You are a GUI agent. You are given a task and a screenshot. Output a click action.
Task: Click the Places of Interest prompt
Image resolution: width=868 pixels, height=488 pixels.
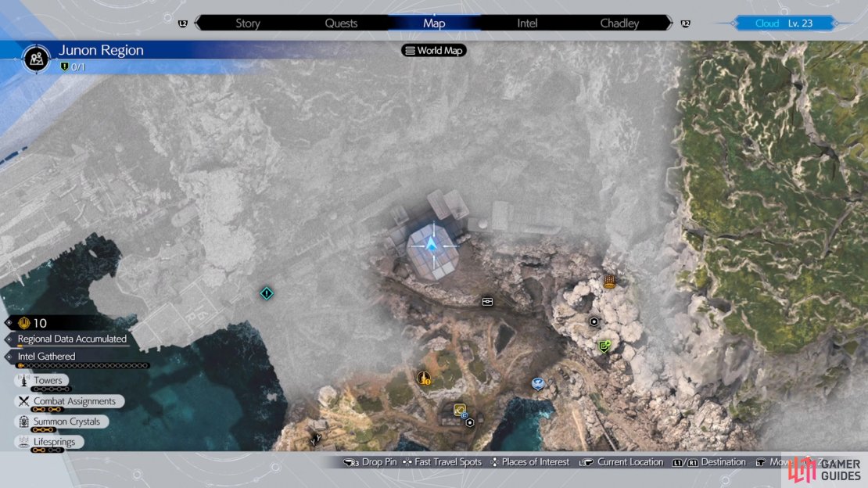529,462
